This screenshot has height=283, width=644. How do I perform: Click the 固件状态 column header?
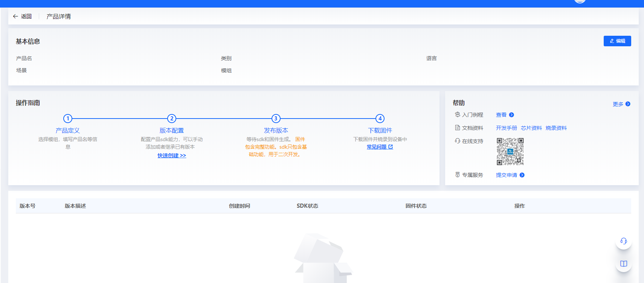[416, 206]
